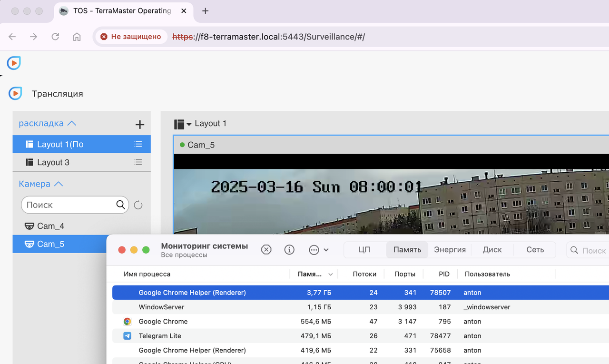Select the 419,6 МБ Chrome Helper (Renderer) row
609x364 pixels.
[x=361, y=350]
